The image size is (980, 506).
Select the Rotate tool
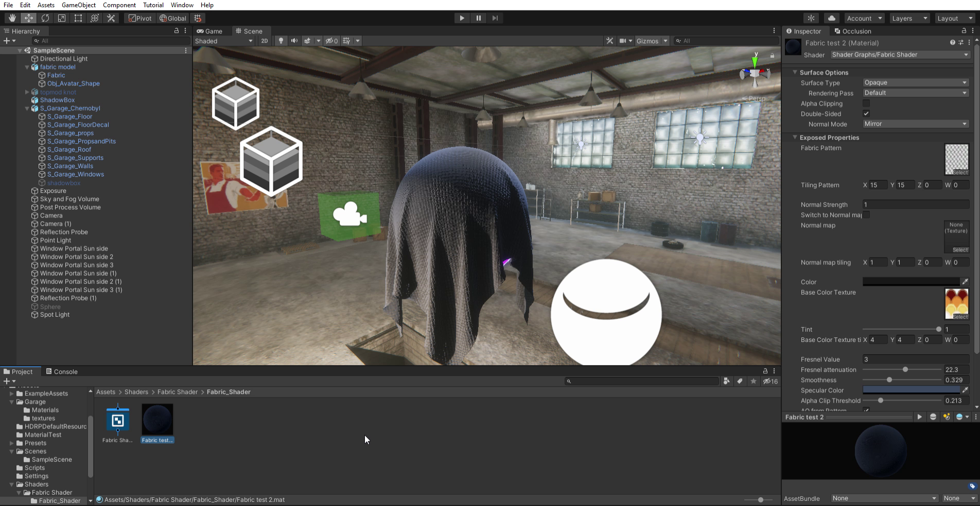pyautogui.click(x=45, y=18)
